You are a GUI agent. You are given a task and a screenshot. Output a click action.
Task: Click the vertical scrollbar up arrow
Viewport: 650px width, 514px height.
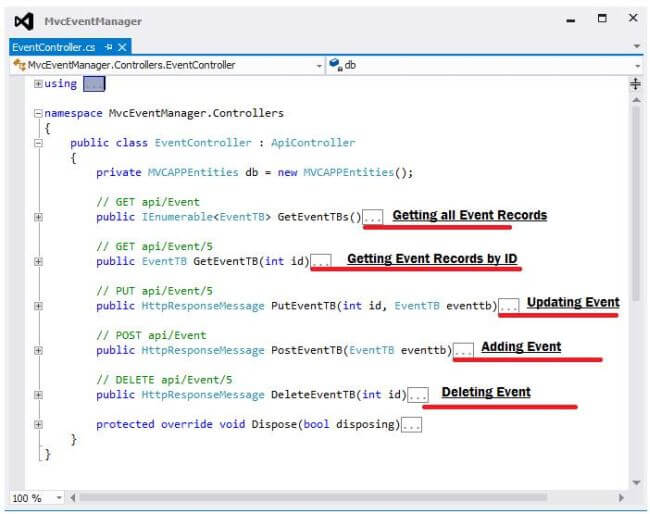[x=636, y=100]
